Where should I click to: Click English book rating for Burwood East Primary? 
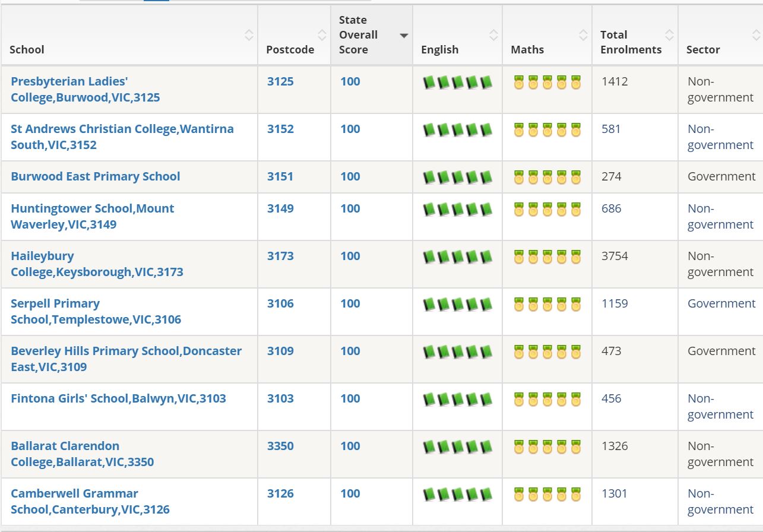pyautogui.click(x=458, y=177)
